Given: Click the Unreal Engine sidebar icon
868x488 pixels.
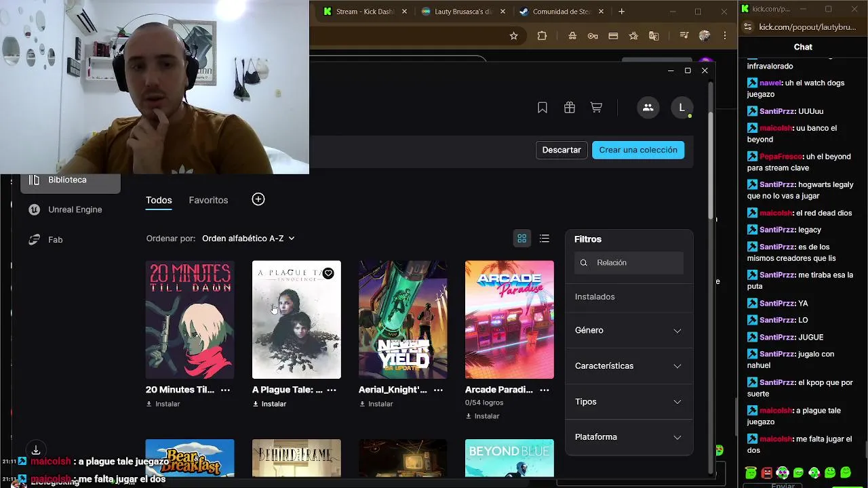Looking at the screenshot, I should pyautogui.click(x=34, y=209).
